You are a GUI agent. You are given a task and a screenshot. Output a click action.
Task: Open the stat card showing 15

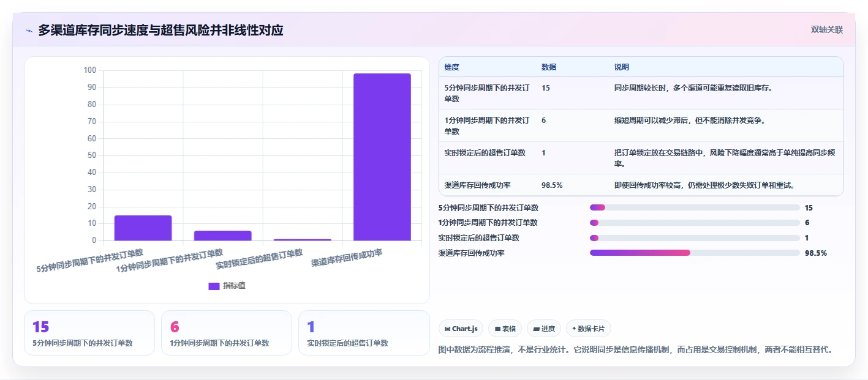pyautogui.click(x=89, y=333)
